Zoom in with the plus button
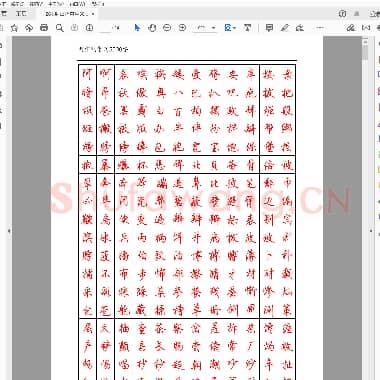The image size is (380, 380). tap(182, 28)
